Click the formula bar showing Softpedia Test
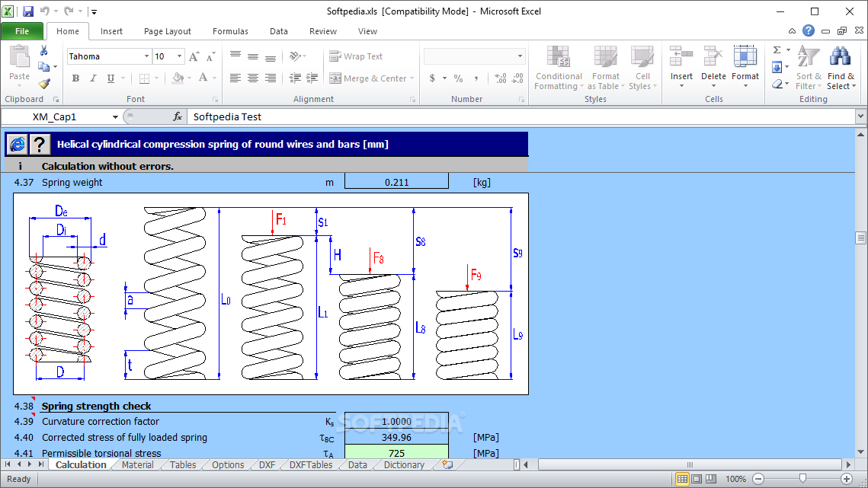 coord(521,116)
